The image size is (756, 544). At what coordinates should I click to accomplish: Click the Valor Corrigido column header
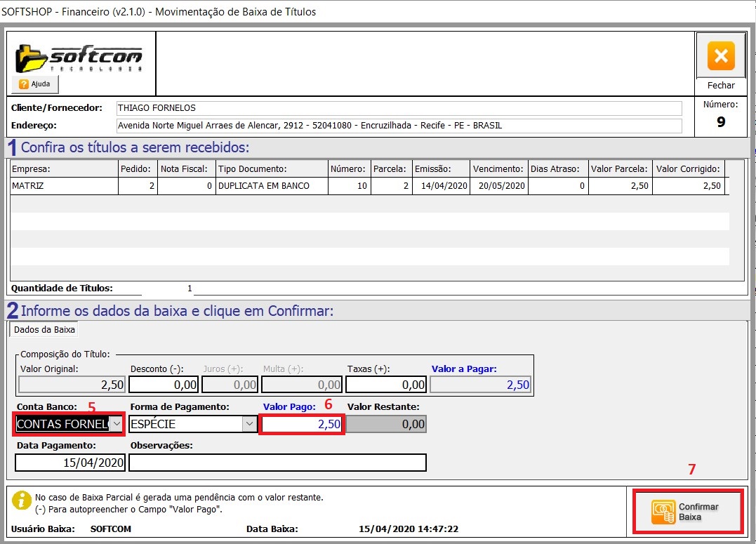688,169
